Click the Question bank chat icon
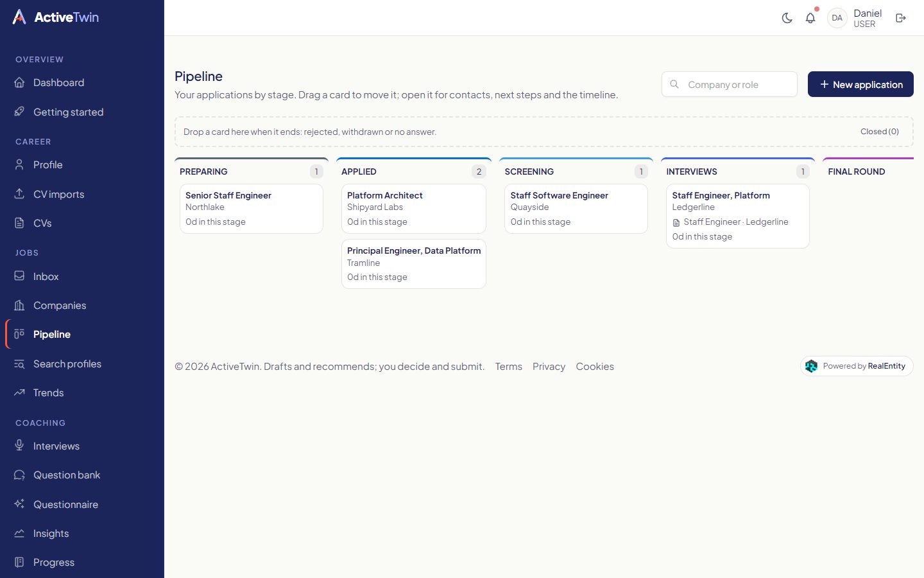Viewport: 924px width, 578px height. 19,475
